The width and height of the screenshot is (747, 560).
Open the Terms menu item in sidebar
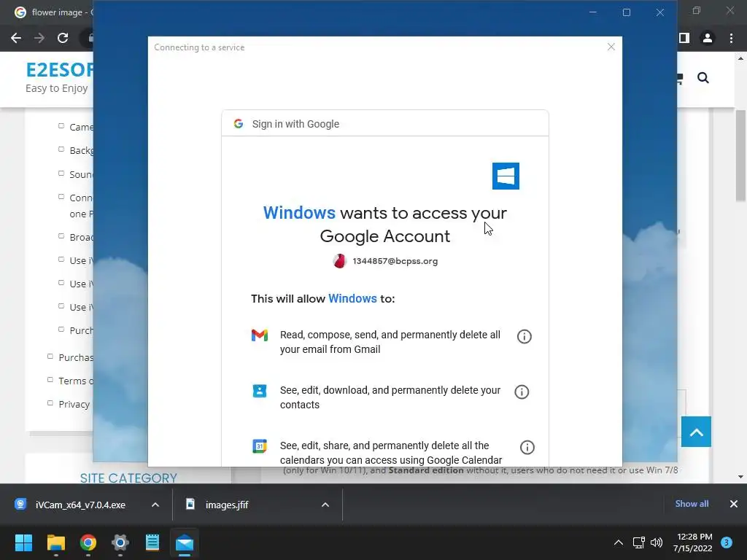[x=75, y=381]
